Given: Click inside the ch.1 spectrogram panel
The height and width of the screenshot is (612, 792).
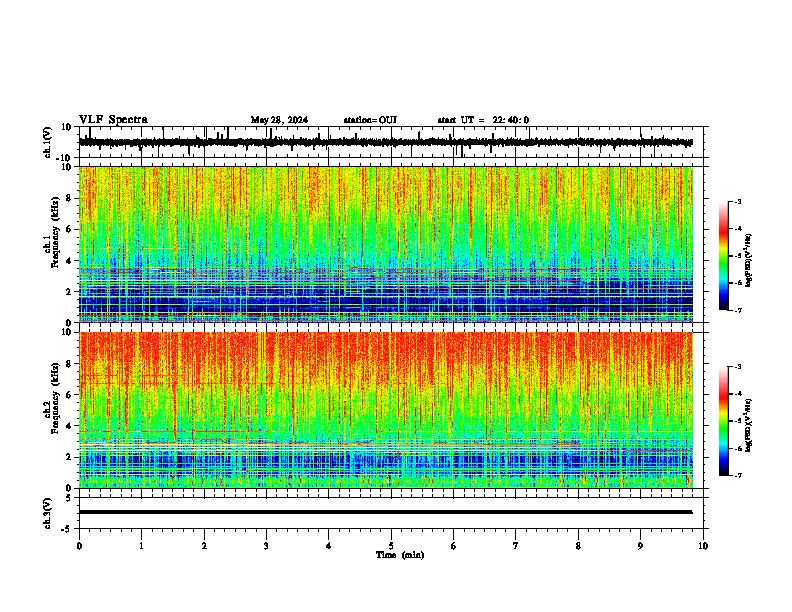Looking at the screenshot, I should pos(386,244).
